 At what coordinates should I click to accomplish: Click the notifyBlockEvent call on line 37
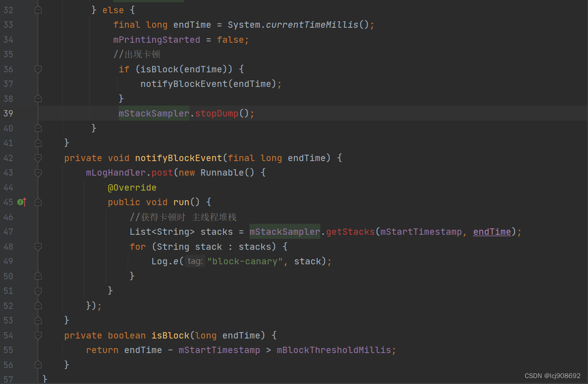(x=184, y=84)
